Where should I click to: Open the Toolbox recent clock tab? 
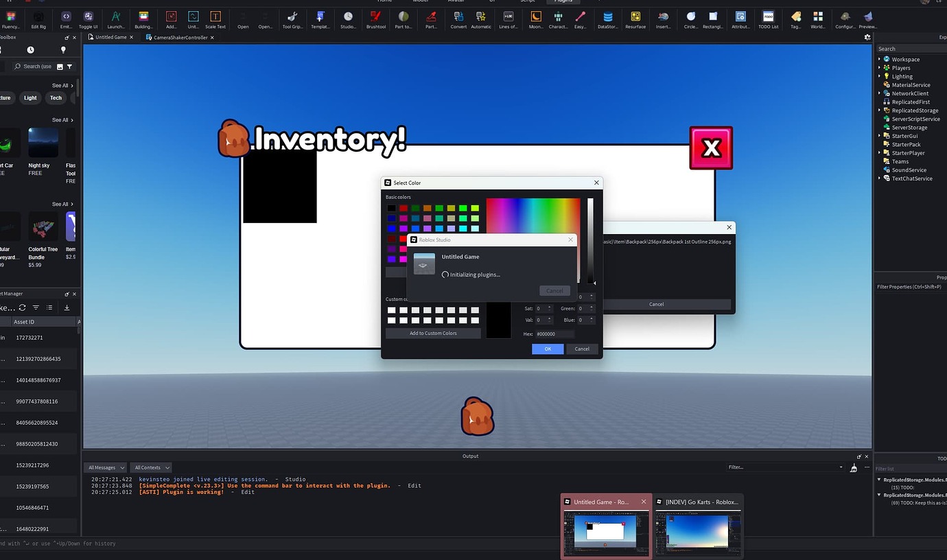pyautogui.click(x=30, y=50)
